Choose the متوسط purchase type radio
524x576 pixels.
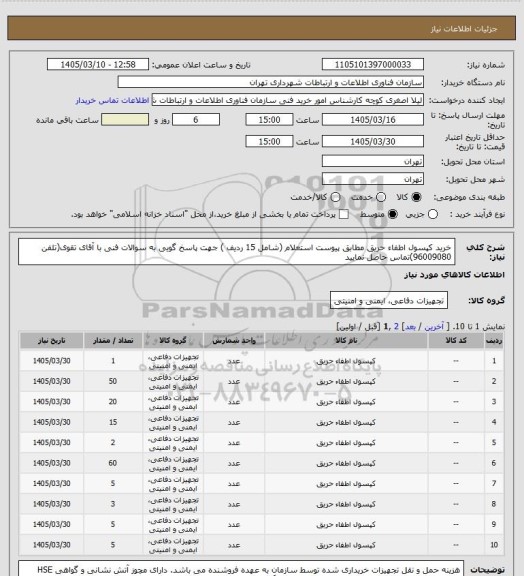tap(392, 214)
